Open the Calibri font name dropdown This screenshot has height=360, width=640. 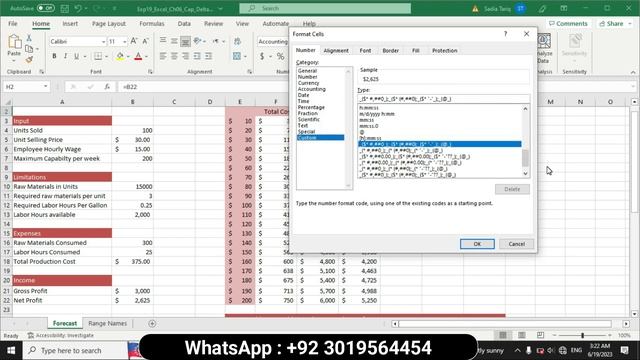103,42
